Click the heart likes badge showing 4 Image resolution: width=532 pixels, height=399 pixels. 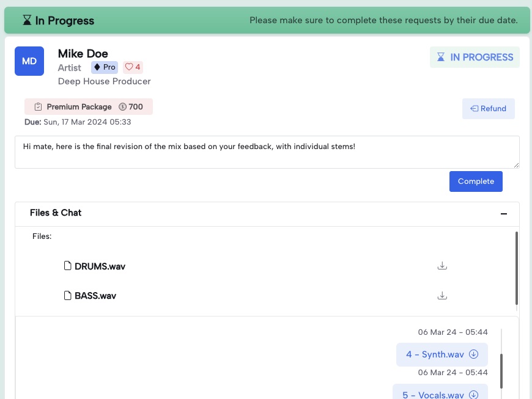tap(133, 67)
